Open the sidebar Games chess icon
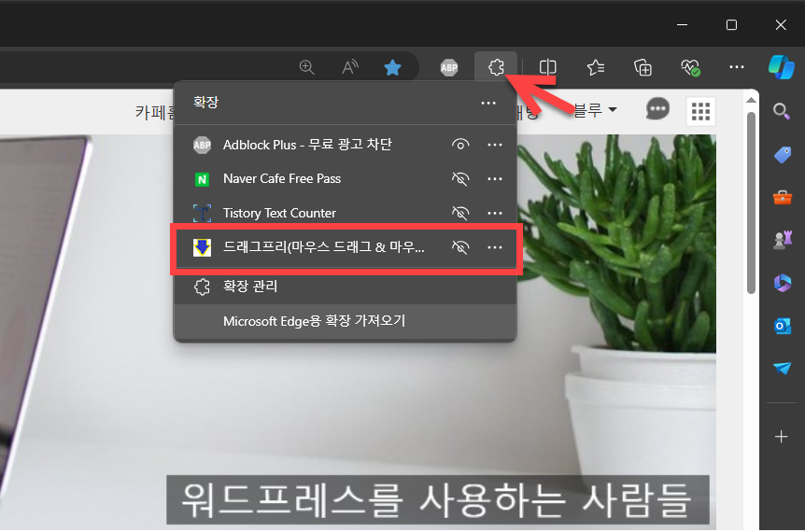 click(x=783, y=240)
